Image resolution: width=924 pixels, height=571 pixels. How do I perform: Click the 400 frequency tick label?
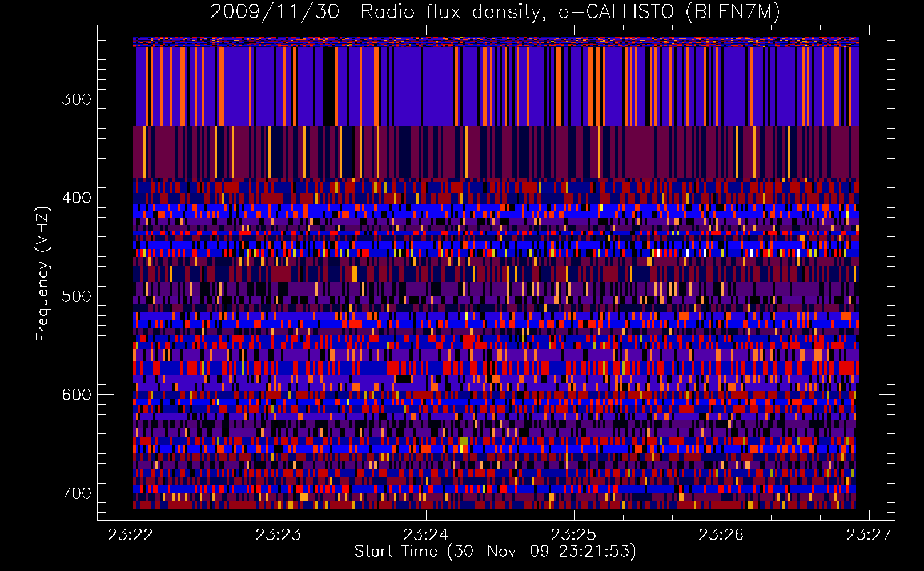(x=77, y=198)
